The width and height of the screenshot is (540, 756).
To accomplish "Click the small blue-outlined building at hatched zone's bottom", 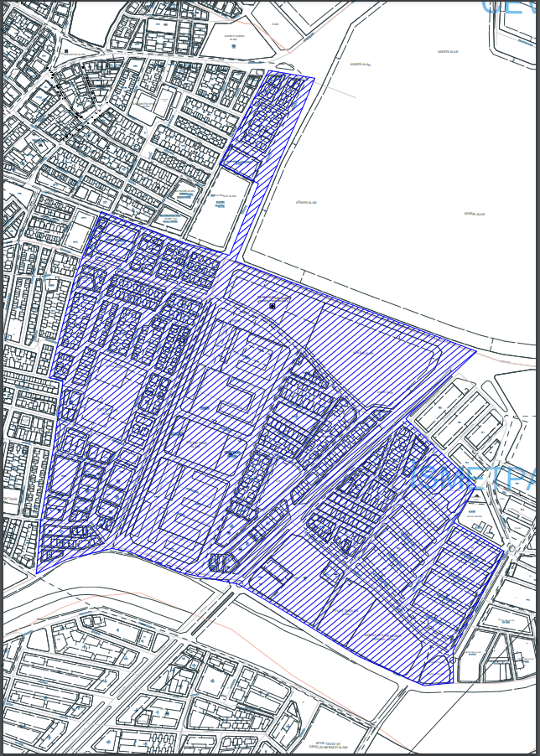I will (x=219, y=562).
